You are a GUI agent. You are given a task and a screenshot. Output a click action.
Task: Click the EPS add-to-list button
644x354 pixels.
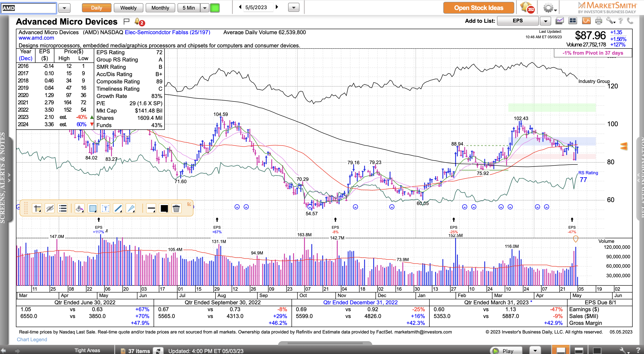517,21
